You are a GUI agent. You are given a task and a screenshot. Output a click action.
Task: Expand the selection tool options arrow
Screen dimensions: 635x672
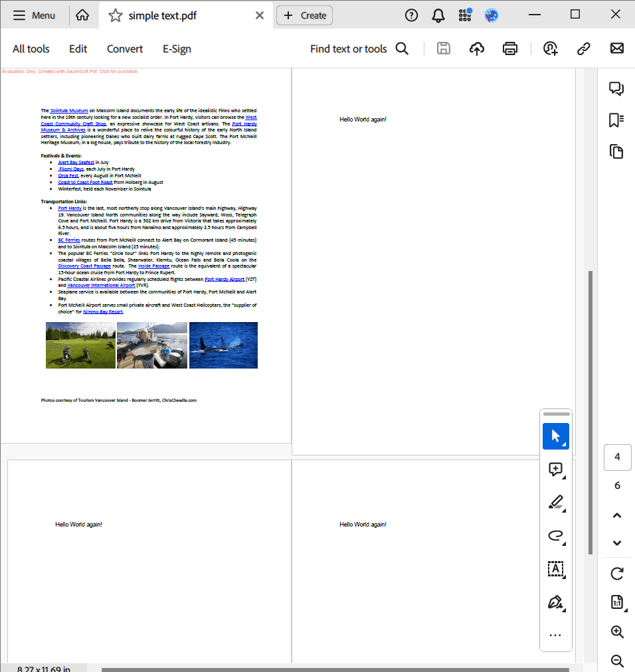563,444
